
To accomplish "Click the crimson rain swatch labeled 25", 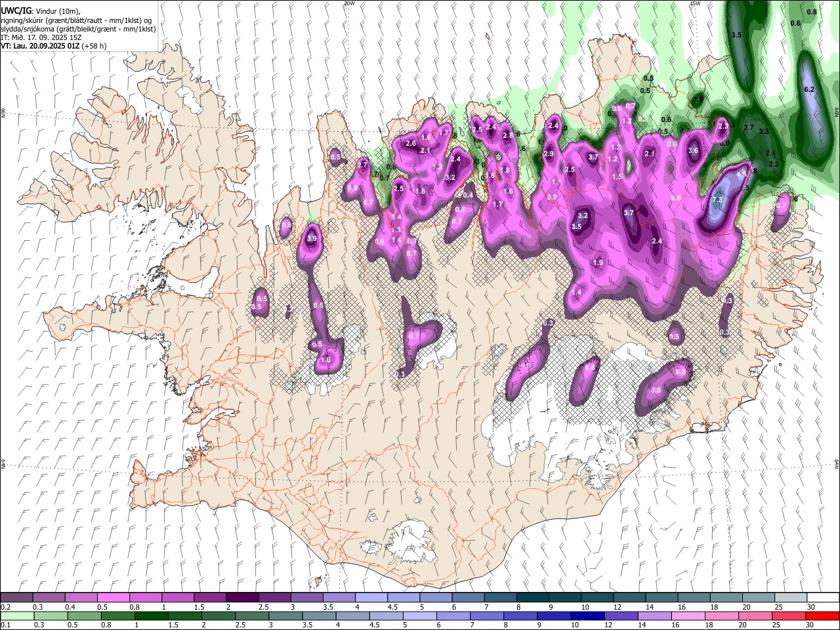I will click(789, 616).
